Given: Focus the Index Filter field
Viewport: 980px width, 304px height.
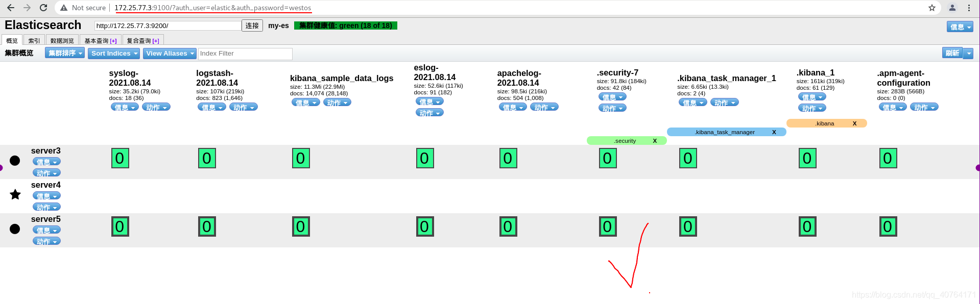Looking at the screenshot, I should coord(245,54).
